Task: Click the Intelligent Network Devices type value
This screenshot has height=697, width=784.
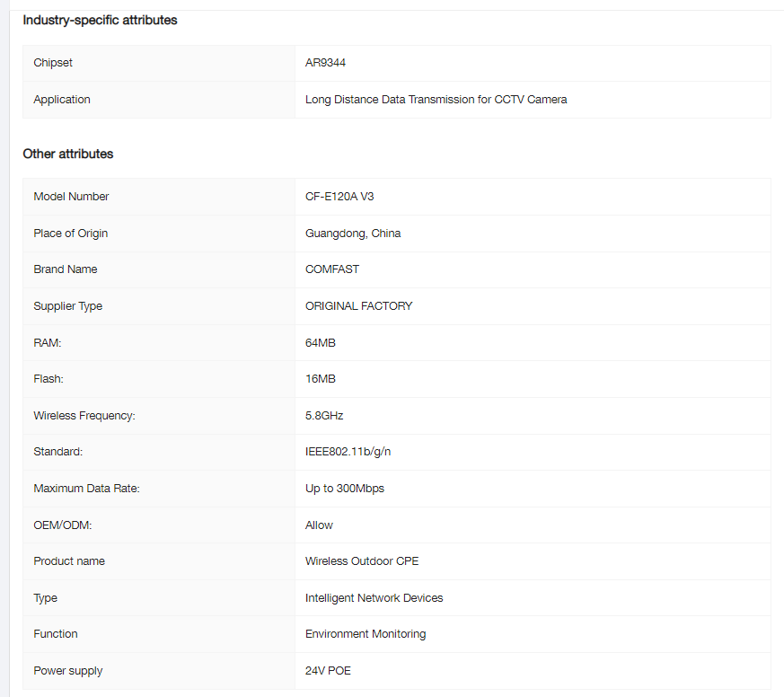Action: (x=374, y=598)
